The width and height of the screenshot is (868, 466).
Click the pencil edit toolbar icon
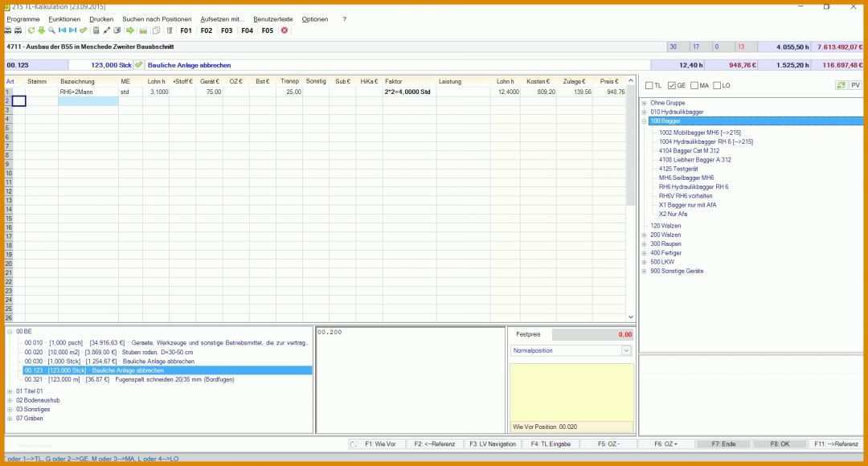click(x=106, y=31)
